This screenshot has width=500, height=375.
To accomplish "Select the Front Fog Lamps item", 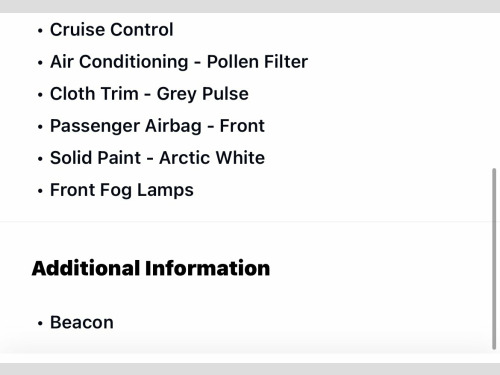I will (122, 190).
